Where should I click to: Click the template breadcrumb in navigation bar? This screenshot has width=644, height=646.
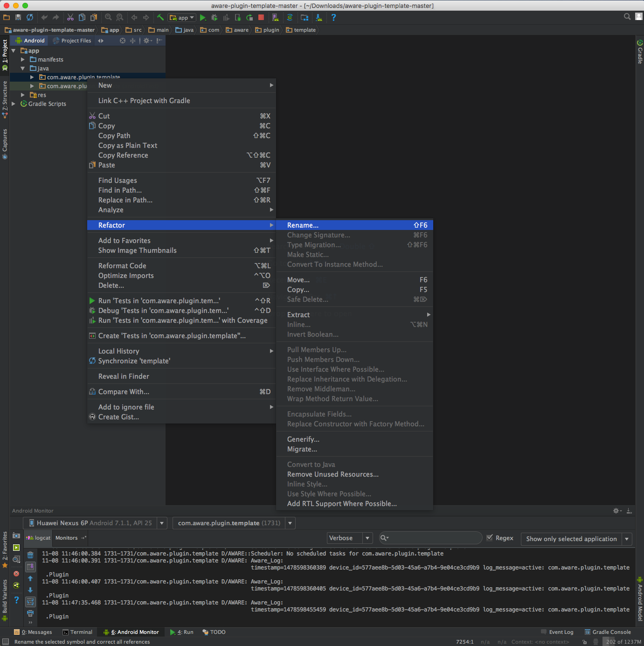pos(301,30)
